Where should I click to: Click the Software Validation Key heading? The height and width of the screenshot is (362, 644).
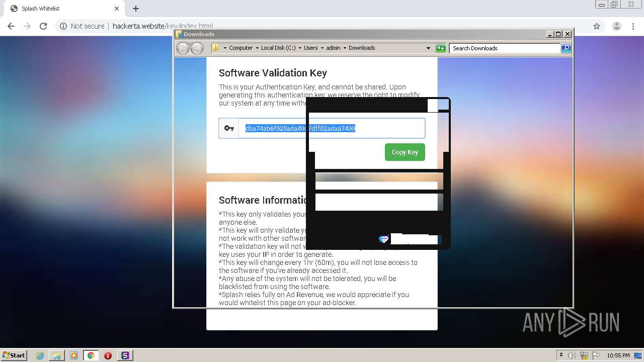click(x=273, y=73)
